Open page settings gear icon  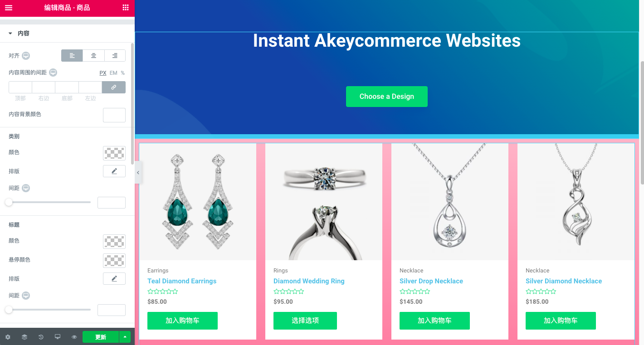pos(8,337)
